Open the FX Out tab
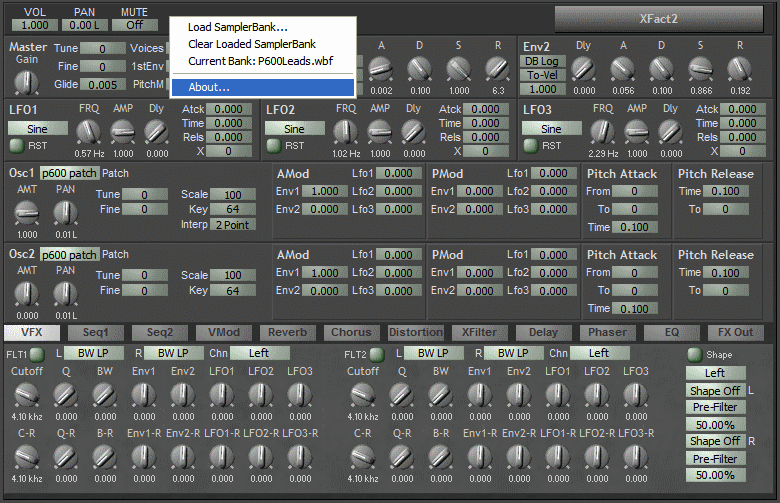Image resolution: width=780 pixels, height=503 pixels. click(735, 332)
